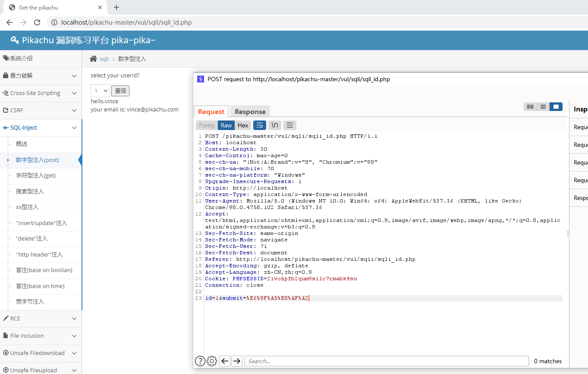Switch to top-bottom stacked layout
588x374 pixels.
(543, 107)
